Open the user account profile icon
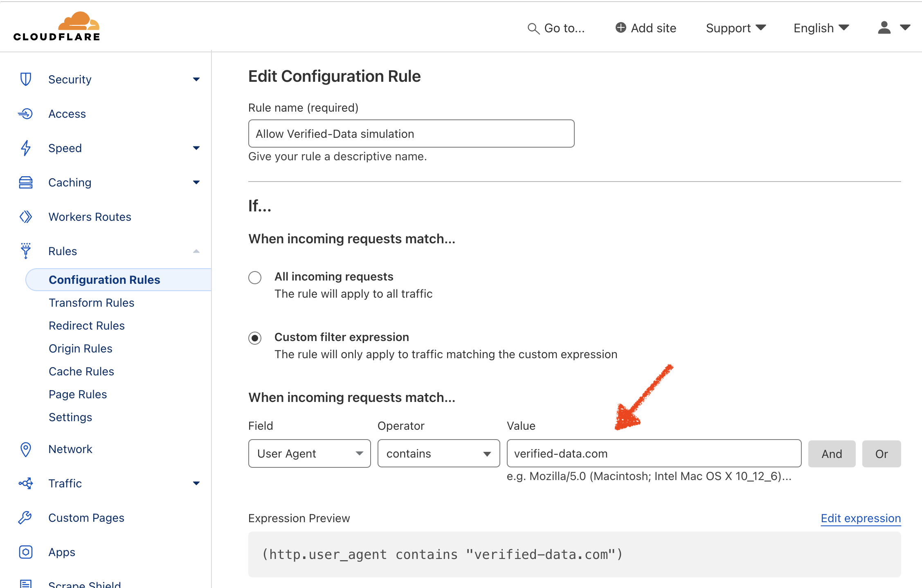Image resolution: width=922 pixels, height=588 pixels. pos(884,28)
